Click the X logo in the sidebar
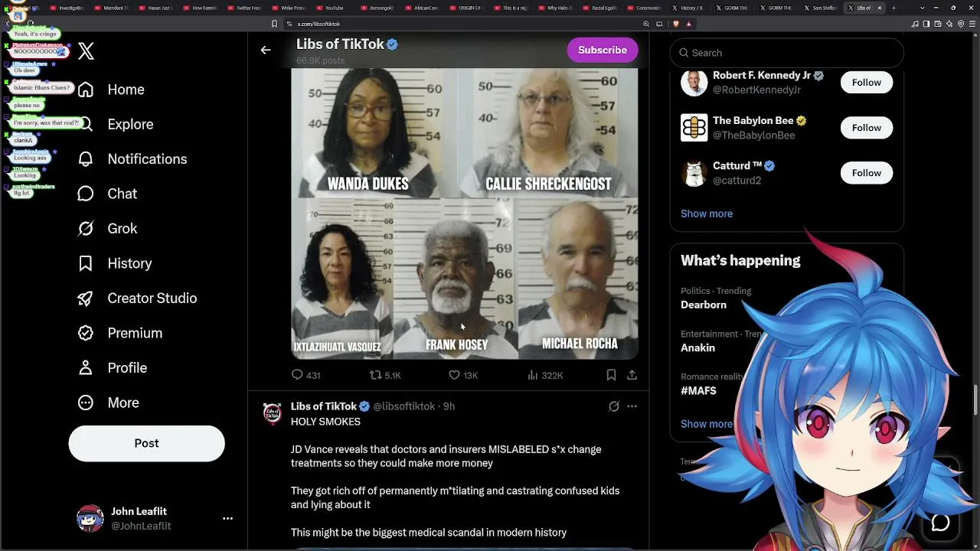 click(x=86, y=51)
